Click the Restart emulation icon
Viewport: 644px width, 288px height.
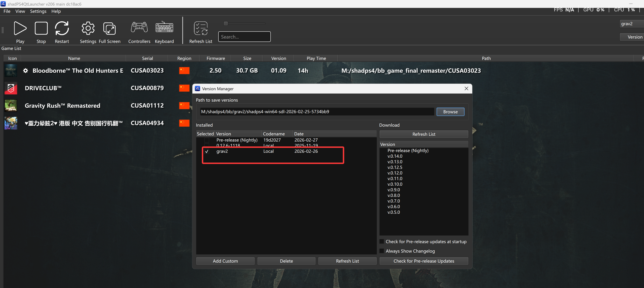pyautogui.click(x=62, y=28)
